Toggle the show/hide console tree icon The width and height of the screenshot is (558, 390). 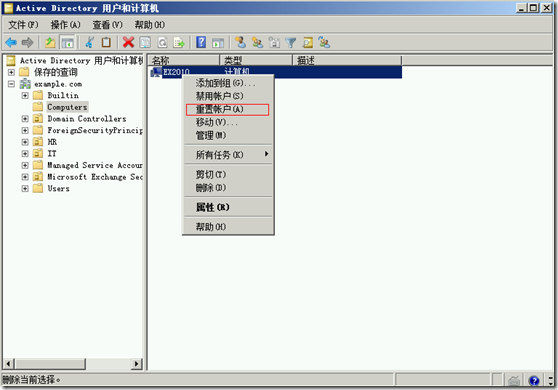coord(67,43)
